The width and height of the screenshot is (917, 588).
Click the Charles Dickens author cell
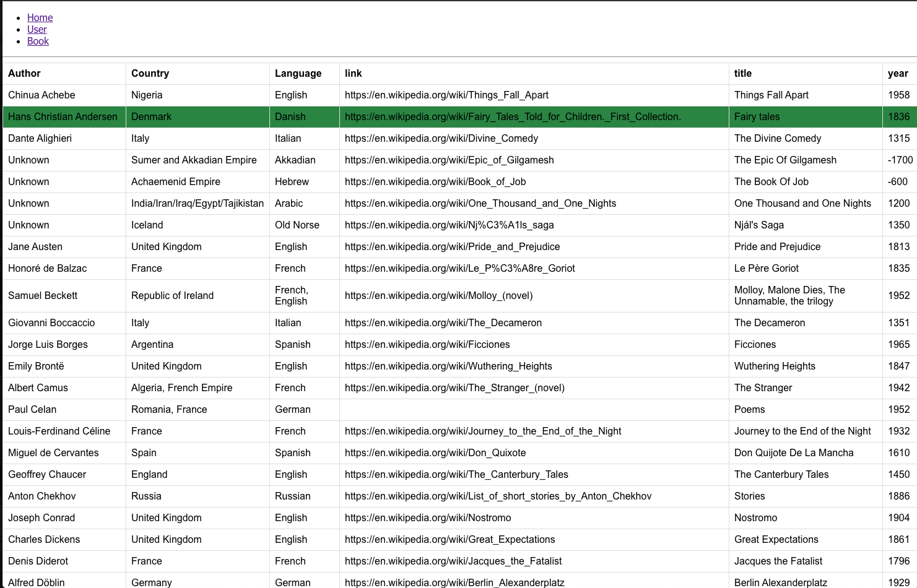click(x=64, y=540)
